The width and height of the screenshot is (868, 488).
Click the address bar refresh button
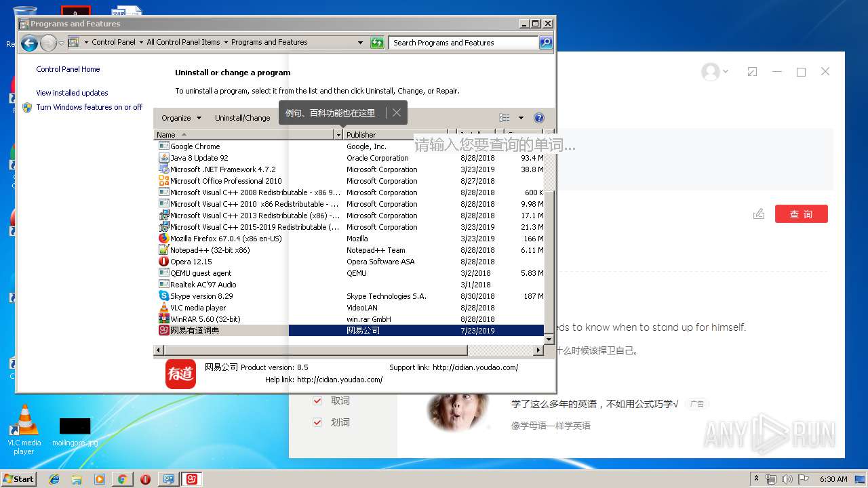(x=377, y=43)
